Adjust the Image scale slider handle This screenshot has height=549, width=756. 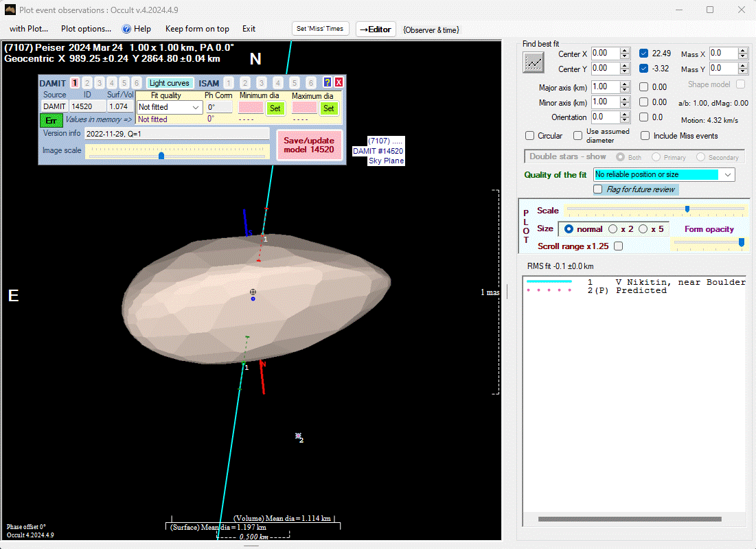[x=161, y=156]
